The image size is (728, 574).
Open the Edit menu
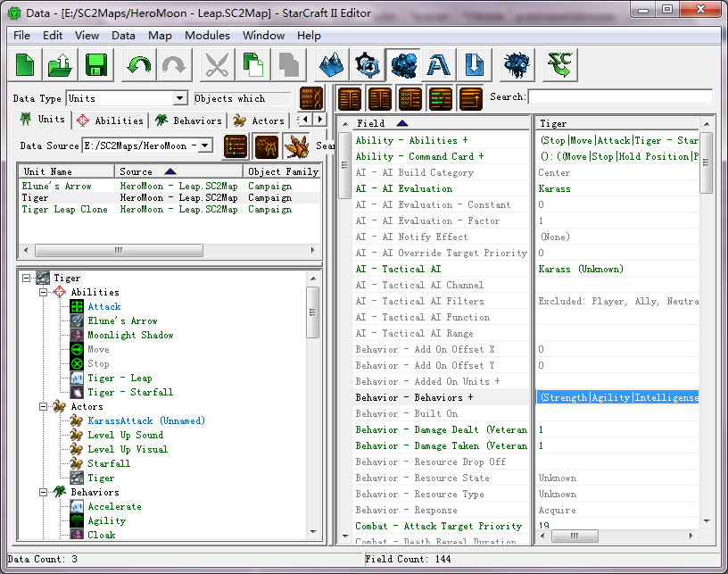(53, 36)
